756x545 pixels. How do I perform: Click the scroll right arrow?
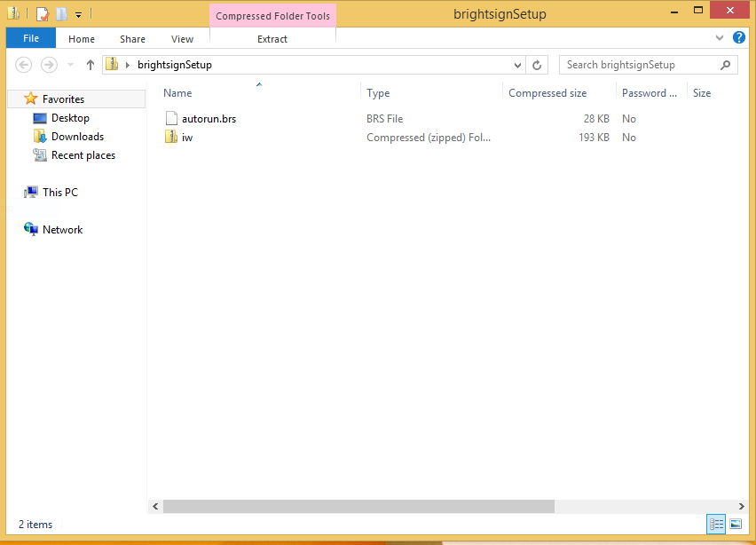(742, 507)
